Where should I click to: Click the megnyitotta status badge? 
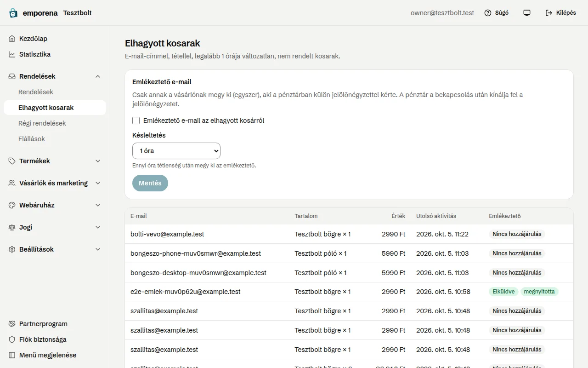click(539, 292)
